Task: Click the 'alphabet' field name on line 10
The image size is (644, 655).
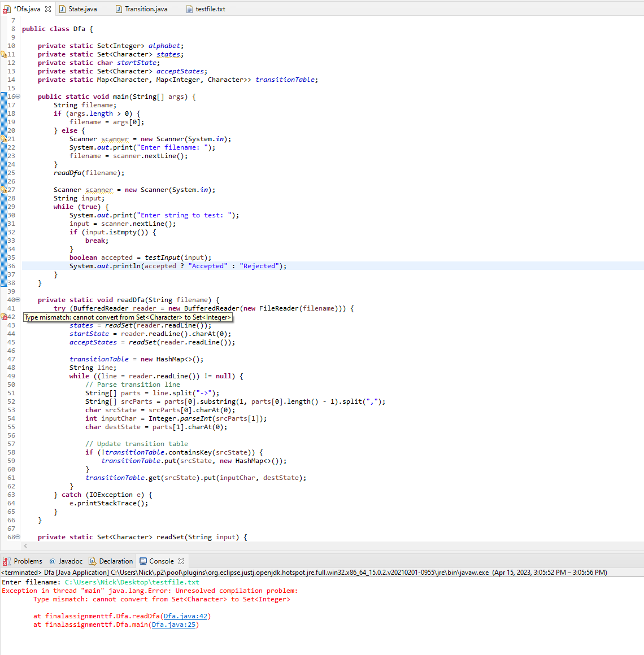Action: click(x=164, y=46)
